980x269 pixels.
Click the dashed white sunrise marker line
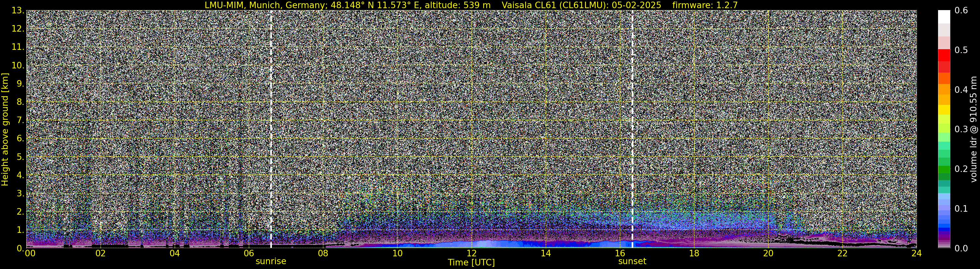[271, 129]
